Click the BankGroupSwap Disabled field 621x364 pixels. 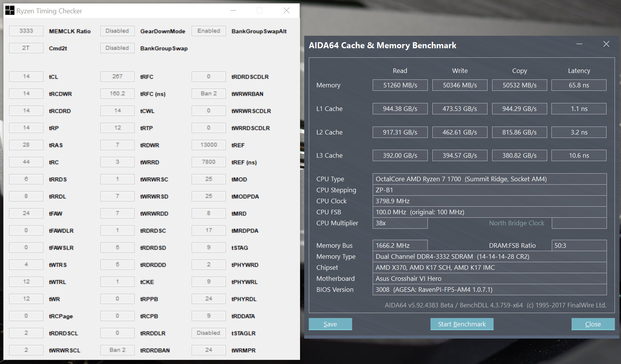pos(118,48)
